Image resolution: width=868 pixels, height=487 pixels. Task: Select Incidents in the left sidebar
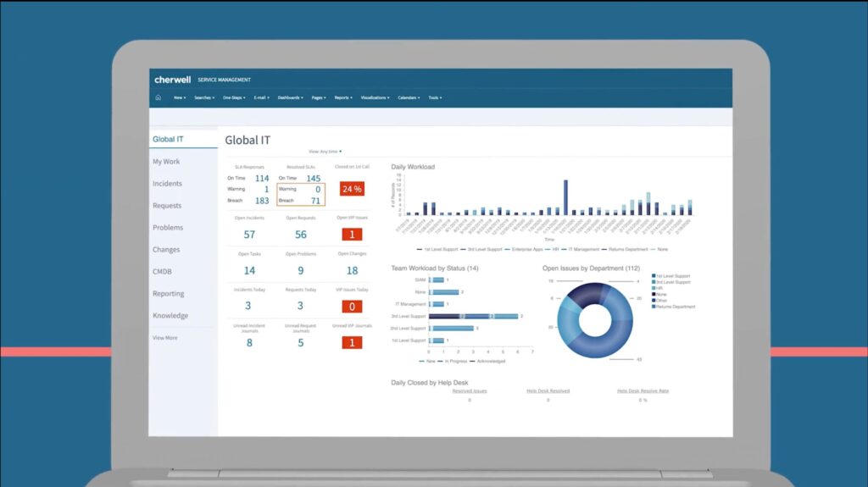[x=167, y=184]
